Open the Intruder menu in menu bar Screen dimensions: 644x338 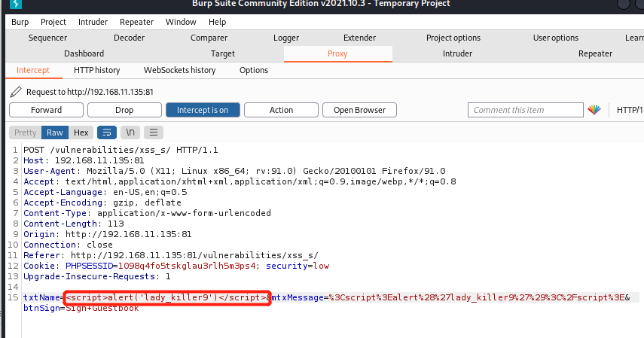(93, 22)
